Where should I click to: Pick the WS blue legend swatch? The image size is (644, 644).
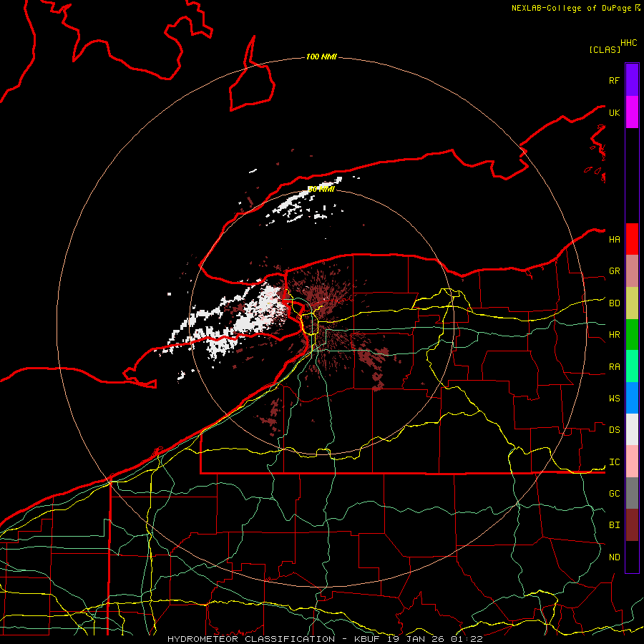pos(632,398)
